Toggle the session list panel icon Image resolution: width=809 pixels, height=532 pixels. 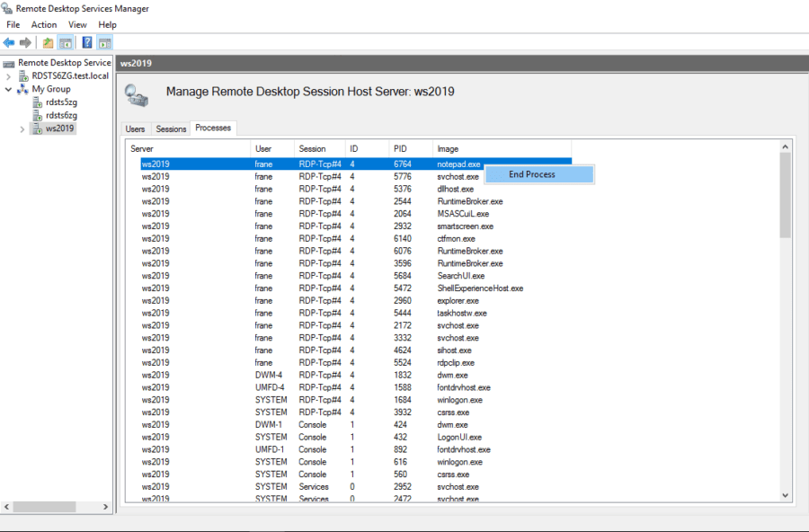65,41
